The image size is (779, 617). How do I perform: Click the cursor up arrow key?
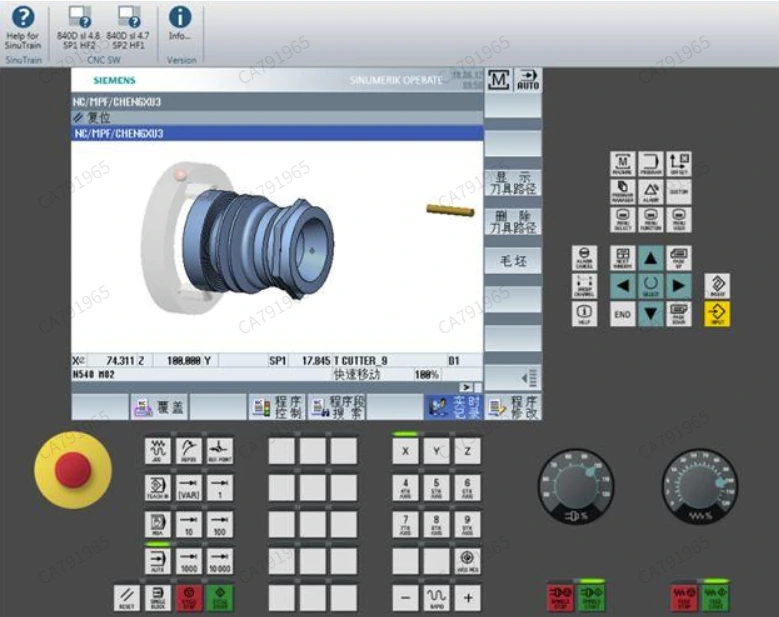650,258
